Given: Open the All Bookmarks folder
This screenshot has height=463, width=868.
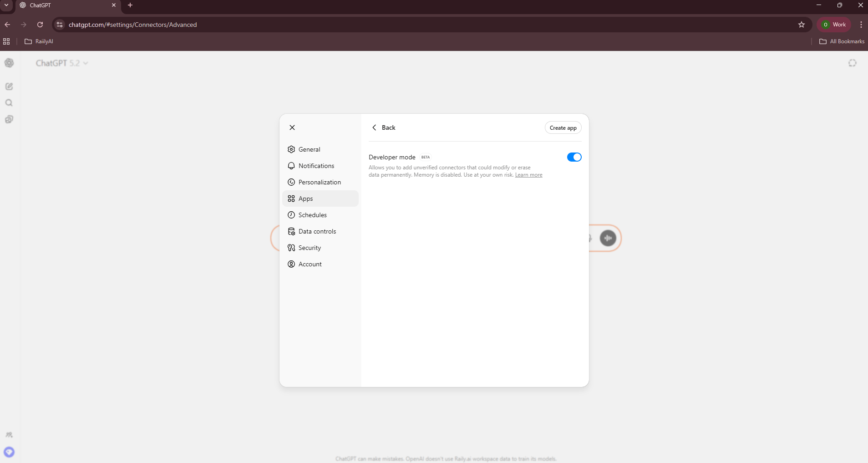Looking at the screenshot, I should tap(842, 41).
